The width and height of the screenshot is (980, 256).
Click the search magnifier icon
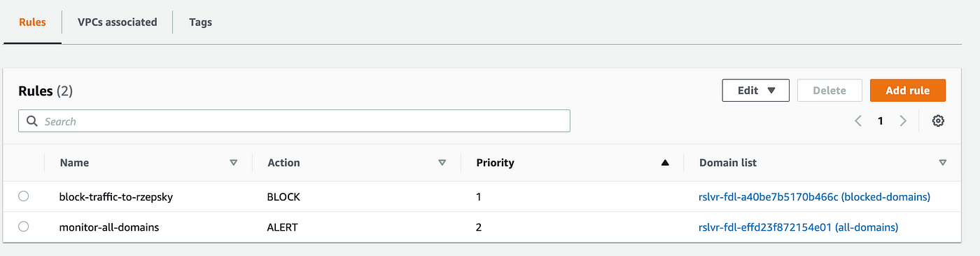[31, 121]
